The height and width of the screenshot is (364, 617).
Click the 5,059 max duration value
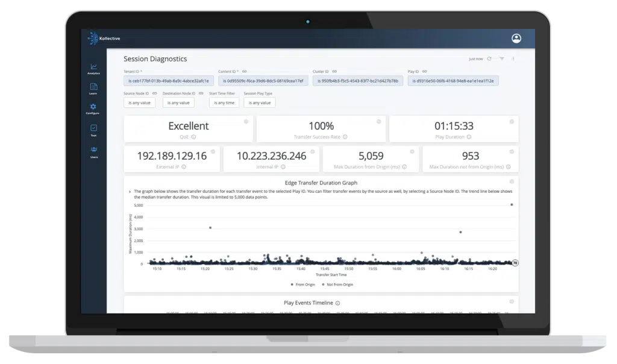[371, 156]
